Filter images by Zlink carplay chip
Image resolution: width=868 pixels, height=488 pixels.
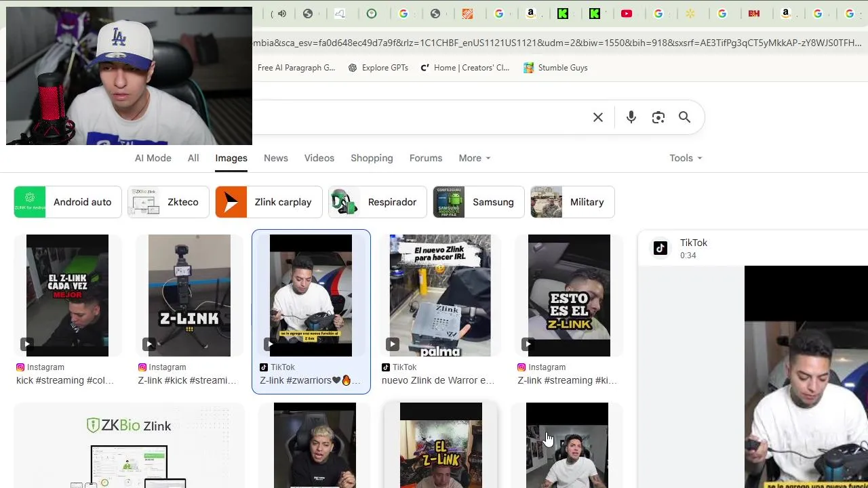click(269, 202)
